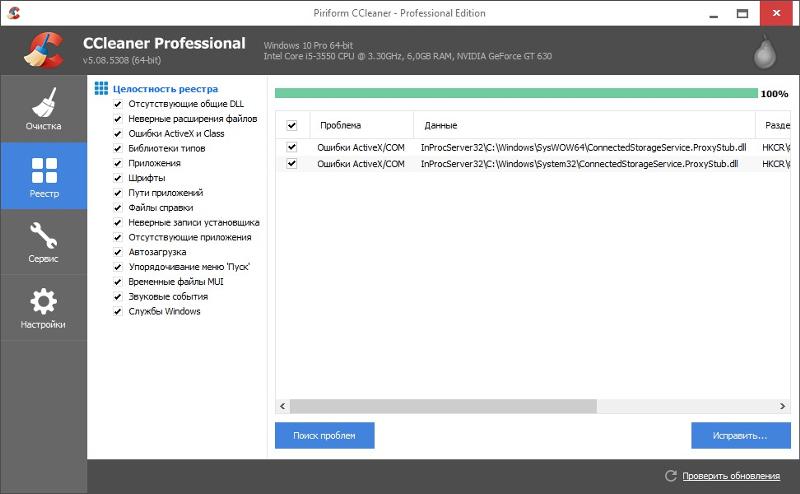Toggle Пути приложений checkbox
Viewport: 800px width, 494px height.
pyautogui.click(x=118, y=193)
